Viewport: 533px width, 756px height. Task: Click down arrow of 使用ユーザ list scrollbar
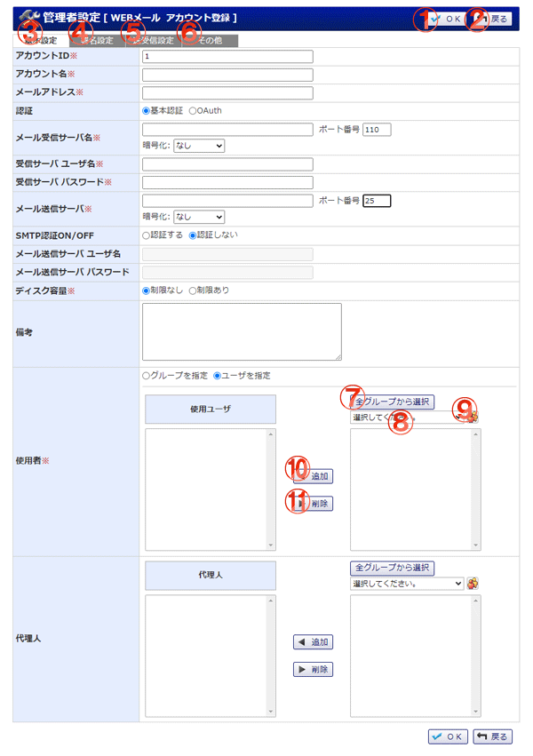(271, 545)
